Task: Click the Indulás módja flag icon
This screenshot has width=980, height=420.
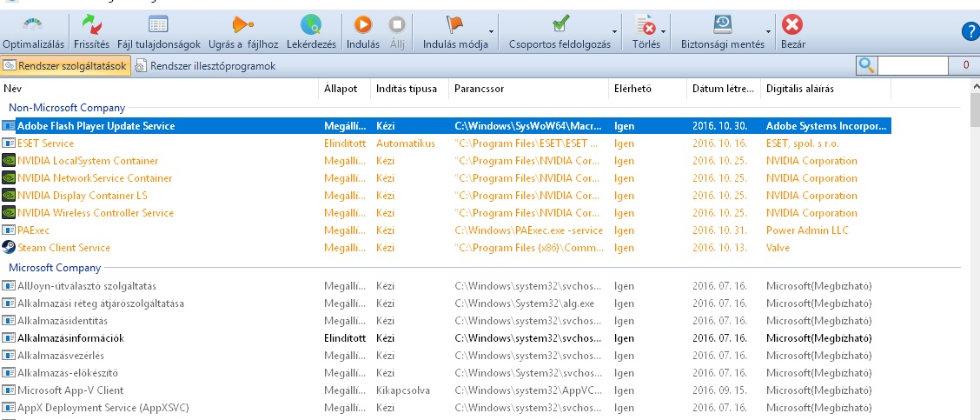Action: pos(454,25)
